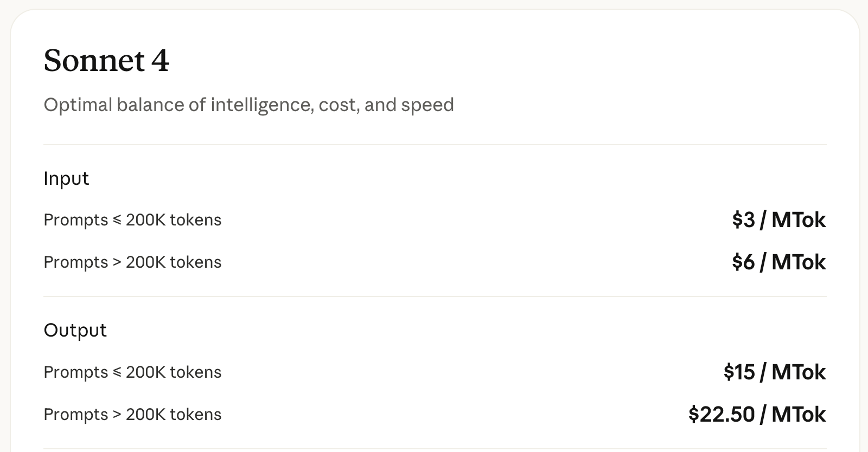Click the divider line above the Input section
The image size is (868, 452).
pos(434,145)
